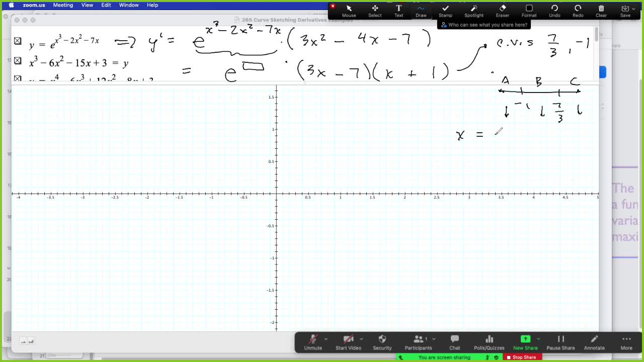Open the More options menu
The height and width of the screenshot is (362, 644).
[x=626, y=342]
